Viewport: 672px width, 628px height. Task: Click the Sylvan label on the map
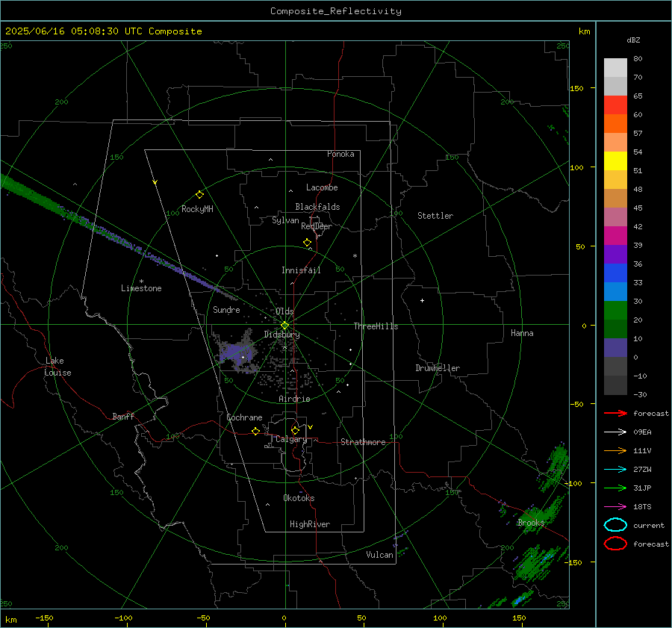285,220
